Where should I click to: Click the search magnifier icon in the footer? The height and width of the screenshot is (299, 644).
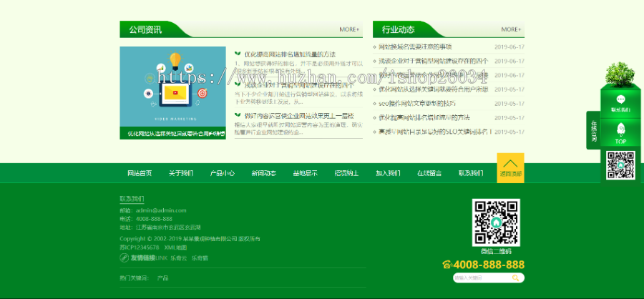coord(515,278)
